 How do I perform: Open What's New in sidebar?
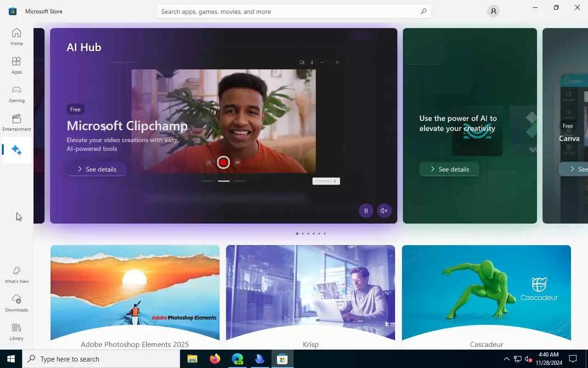click(17, 275)
